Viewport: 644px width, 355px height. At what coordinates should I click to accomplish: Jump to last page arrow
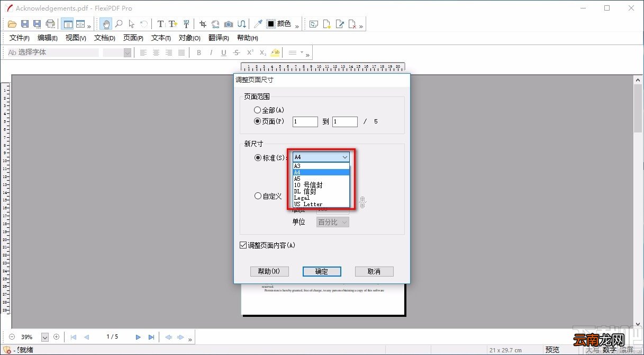click(151, 337)
